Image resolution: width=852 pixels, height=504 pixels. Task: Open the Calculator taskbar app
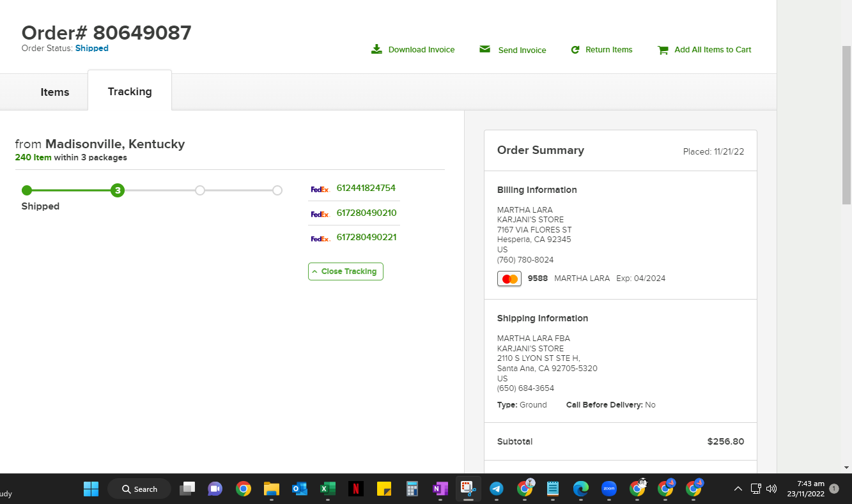coord(412,489)
